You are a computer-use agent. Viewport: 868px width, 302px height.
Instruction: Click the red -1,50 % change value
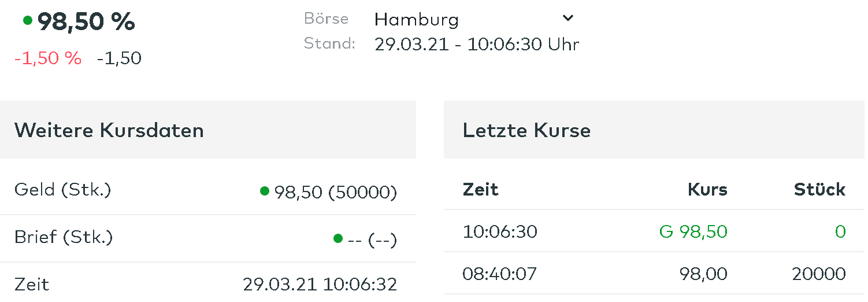[47, 58]
